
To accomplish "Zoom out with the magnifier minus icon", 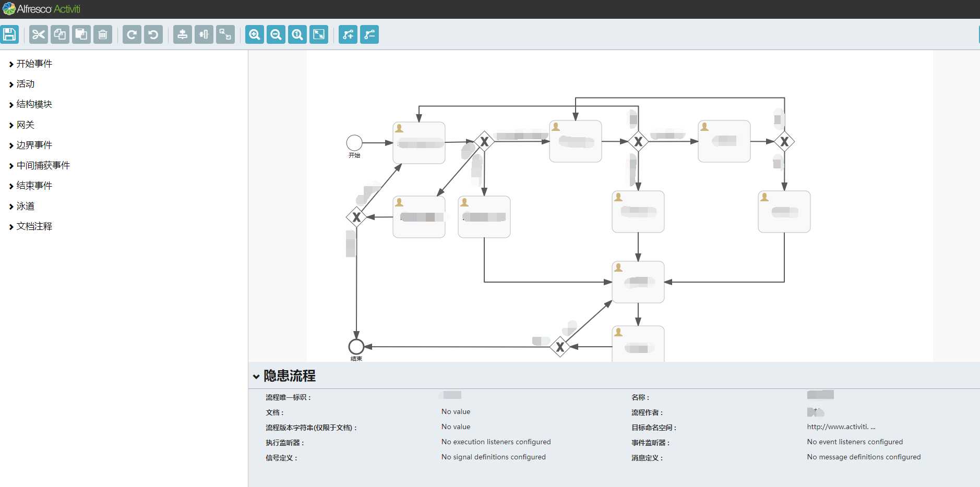I will [276, 35].
